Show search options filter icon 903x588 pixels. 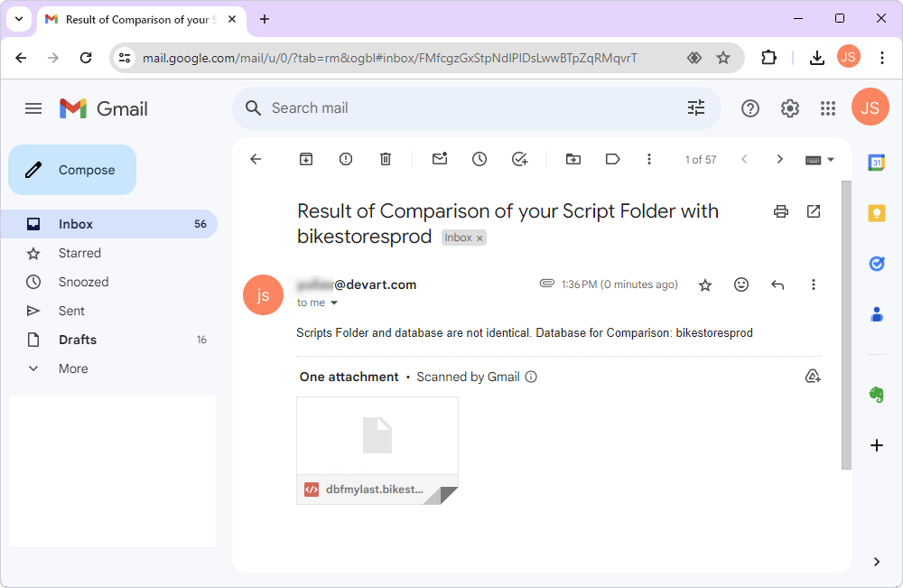coord(695,108)
